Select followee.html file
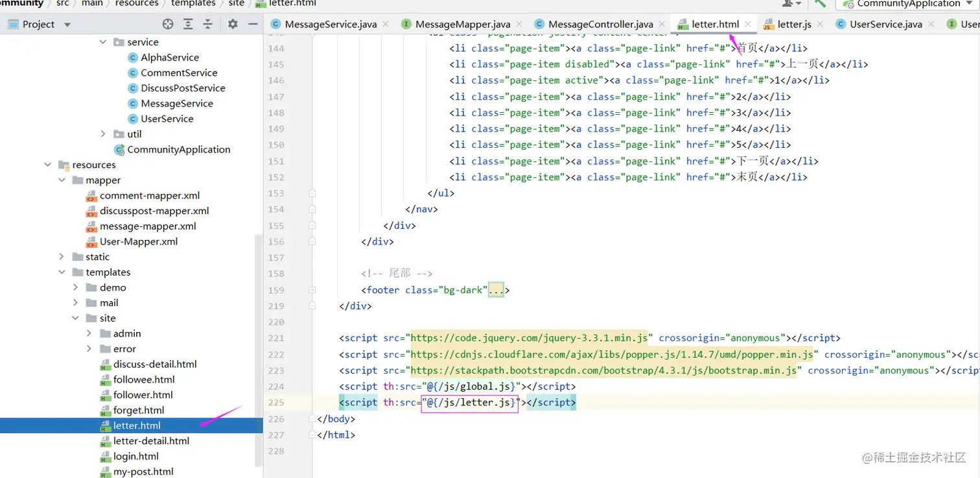The image size is (980, 478). pyautogui.click(x=144, y=379)
